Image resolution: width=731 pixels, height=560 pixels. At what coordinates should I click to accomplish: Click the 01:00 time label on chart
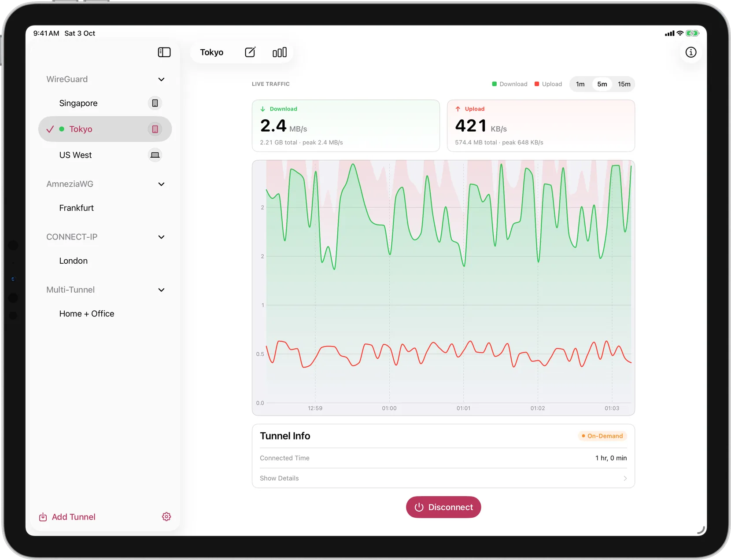point(389,408)
